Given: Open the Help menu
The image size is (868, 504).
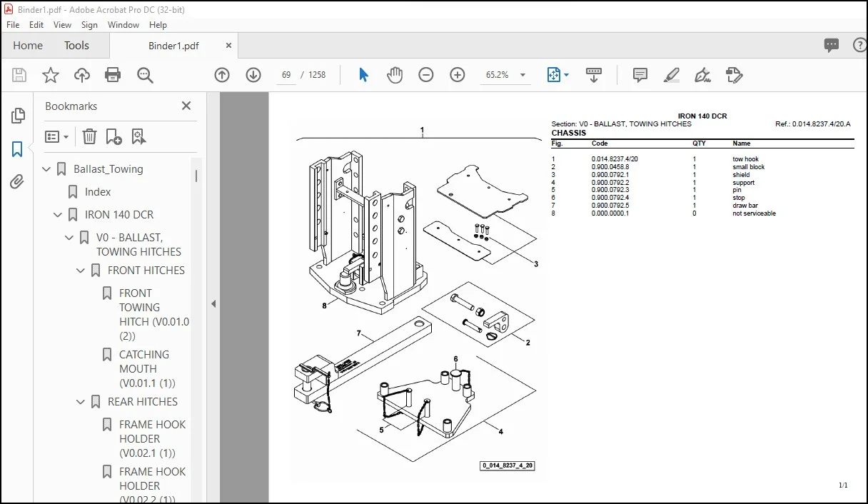Looking at the screenshot, I should point(158,24).
